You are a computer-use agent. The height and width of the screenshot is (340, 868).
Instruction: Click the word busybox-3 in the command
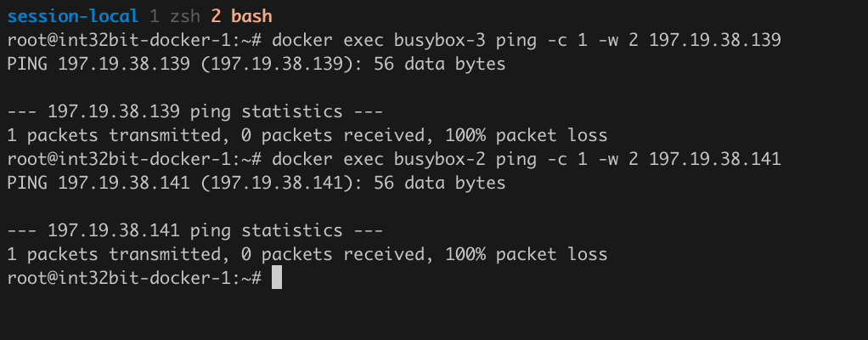tap(440, 41)
